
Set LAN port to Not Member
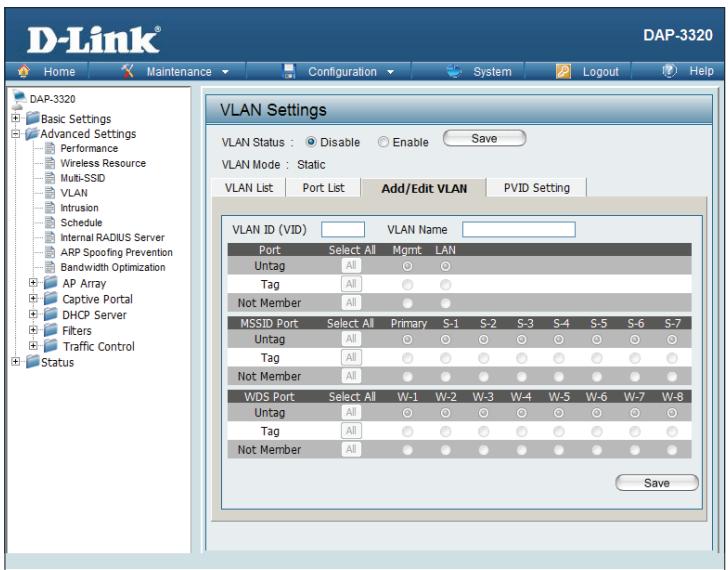coord(445,303)
